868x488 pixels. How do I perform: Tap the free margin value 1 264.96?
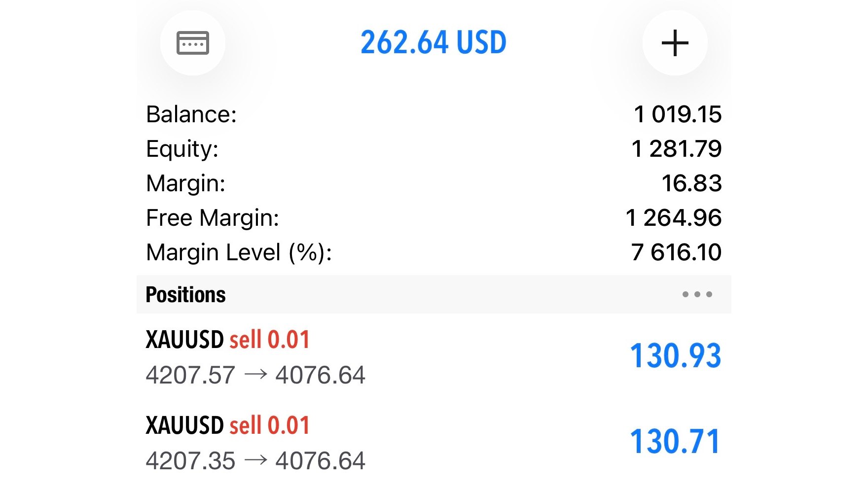[674, 218]
